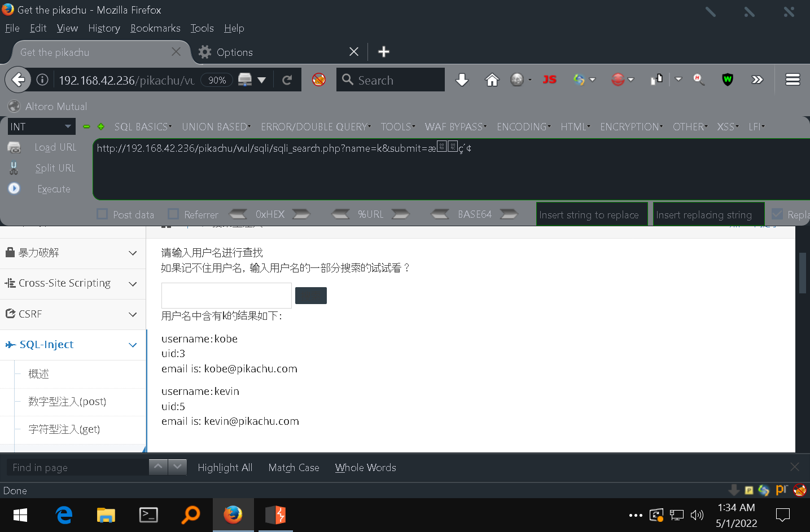The width and height of the screenshot is (810, 532).
Task: Open the INT dropdown
Action: [x=41, y=126]
